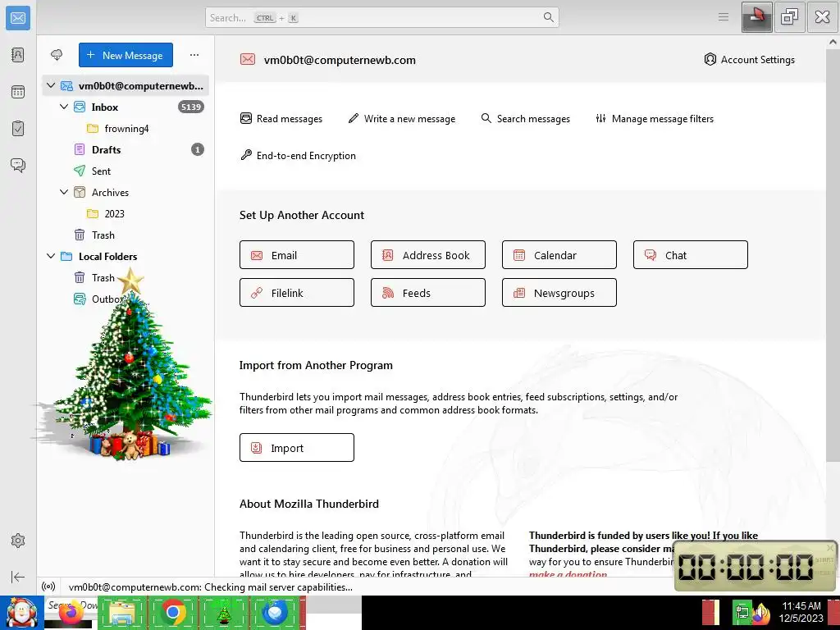Click the volume tray icon
The image size is (840, 630).
[761, 614]
